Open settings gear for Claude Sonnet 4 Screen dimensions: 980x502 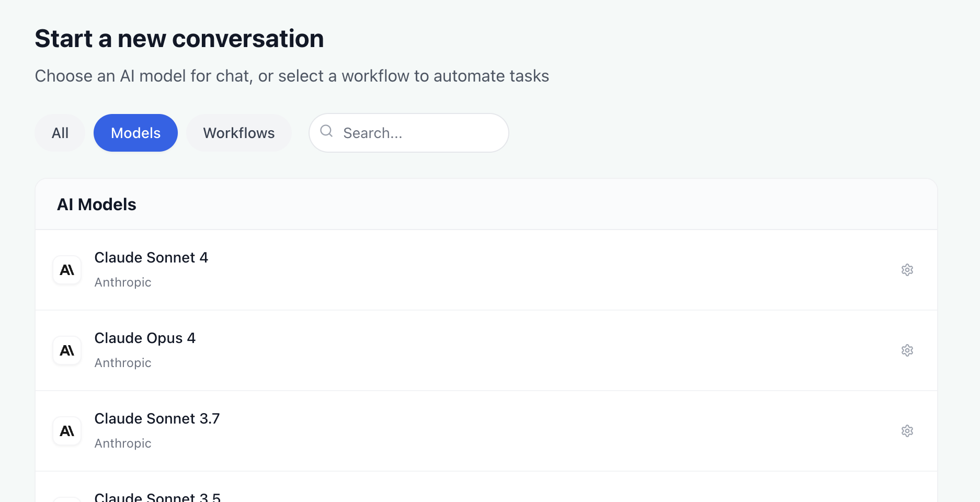tap(907, 270)
